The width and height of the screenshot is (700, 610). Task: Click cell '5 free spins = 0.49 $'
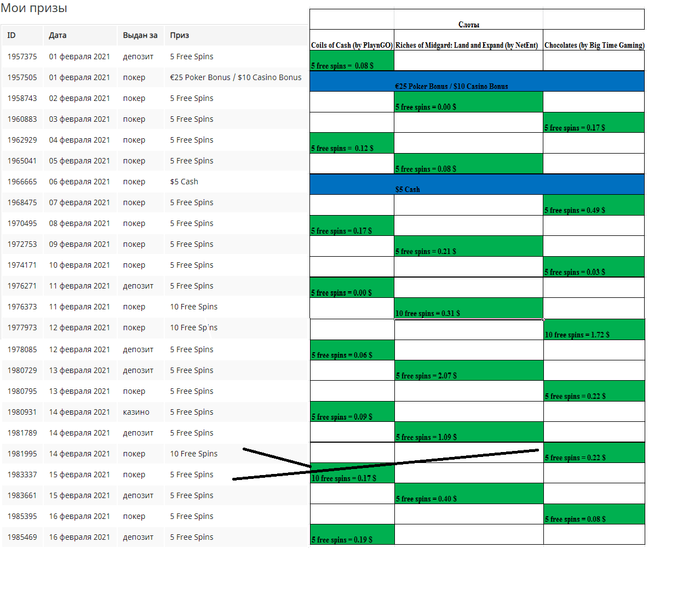point(594,205)
